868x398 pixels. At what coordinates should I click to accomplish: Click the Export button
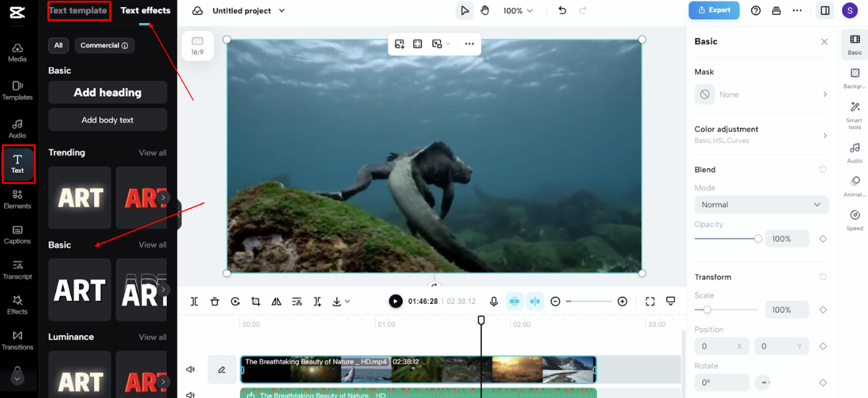pyautogui.click(x=714, y=10)
